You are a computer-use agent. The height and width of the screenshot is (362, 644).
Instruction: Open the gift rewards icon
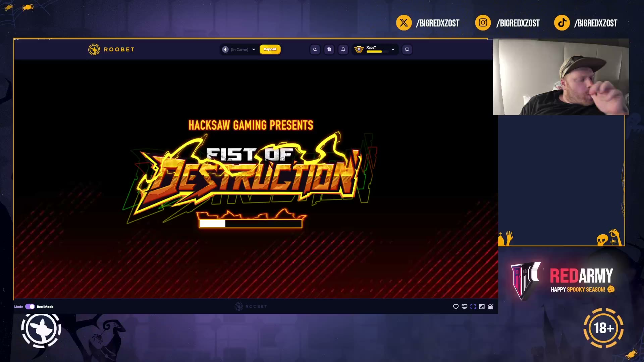pyautogui.click(x=329, y=49)
